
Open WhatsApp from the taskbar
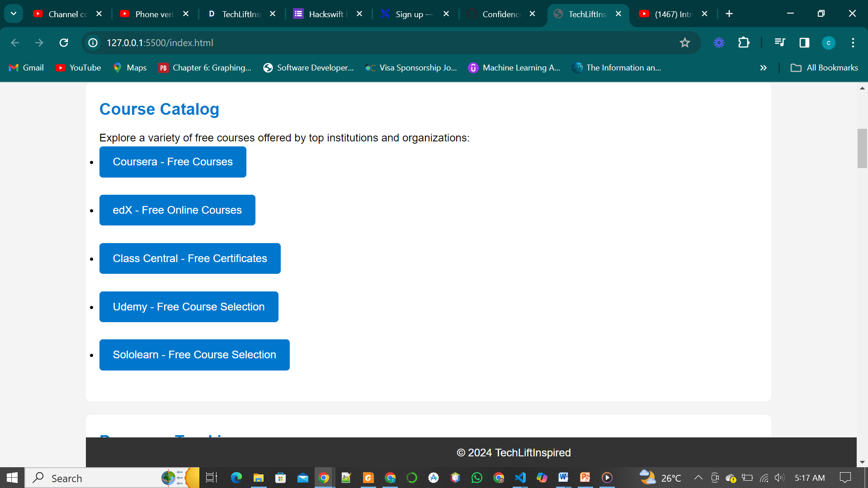point(477,478)
